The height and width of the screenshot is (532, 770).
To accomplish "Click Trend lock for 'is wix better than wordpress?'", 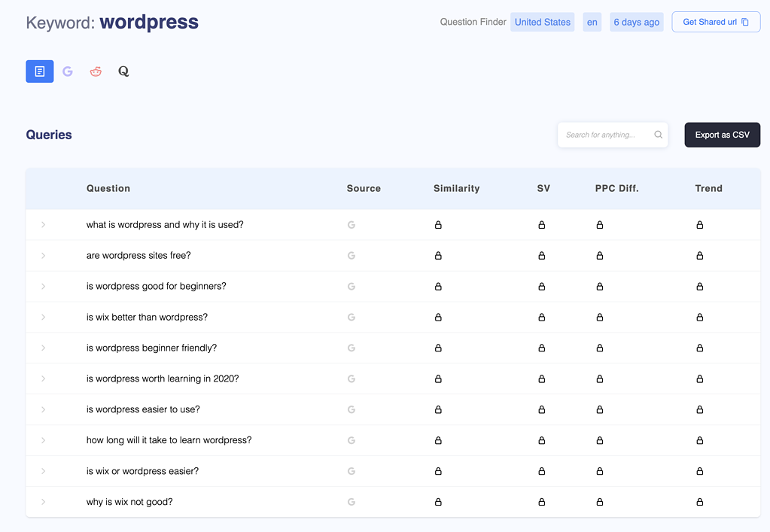I will 700,318.
